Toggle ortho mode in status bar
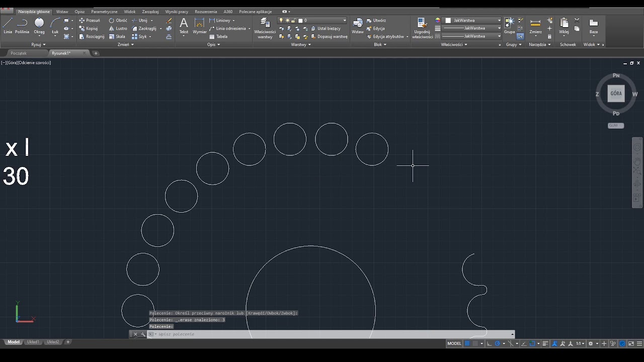The height and width of the screenshot is (362, 644). click(x=489, y=343)
